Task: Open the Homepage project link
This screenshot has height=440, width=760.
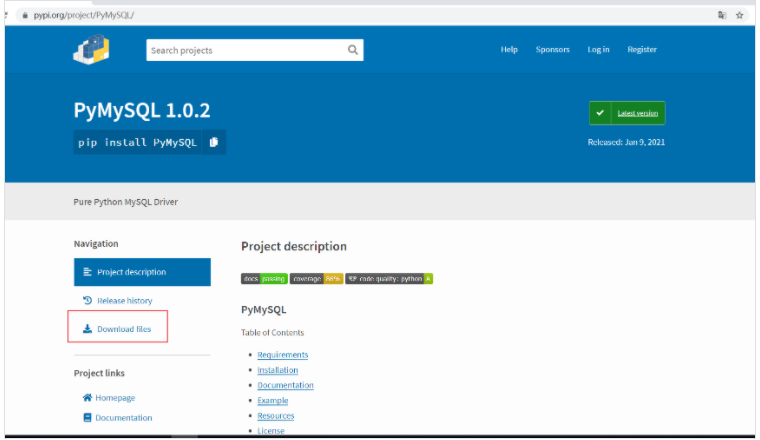Action: 115,398
